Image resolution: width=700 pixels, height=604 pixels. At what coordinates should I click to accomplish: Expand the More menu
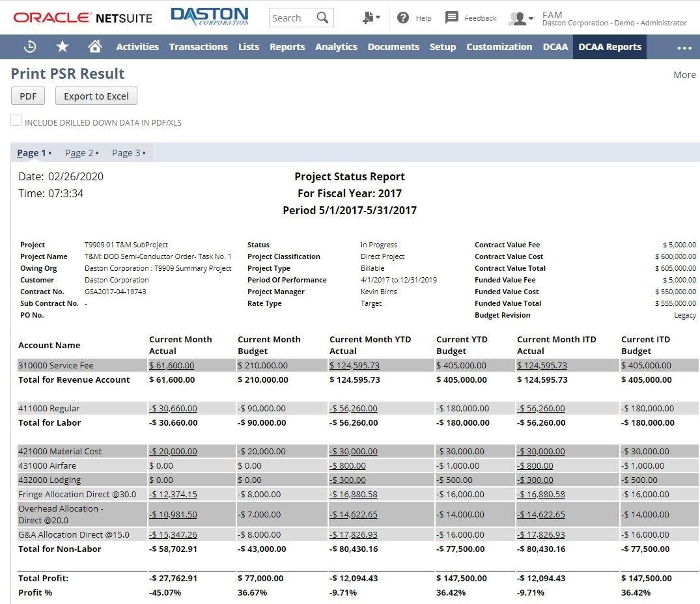684,75
